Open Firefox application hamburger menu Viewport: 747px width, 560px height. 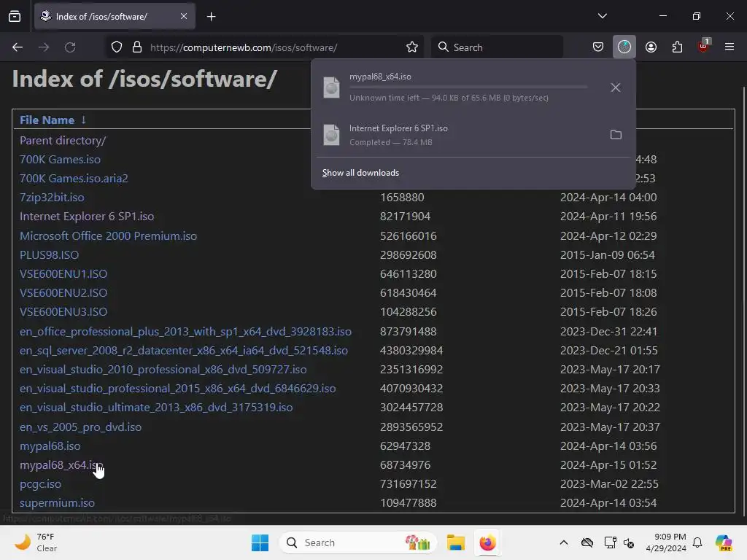tap(729, 47)
